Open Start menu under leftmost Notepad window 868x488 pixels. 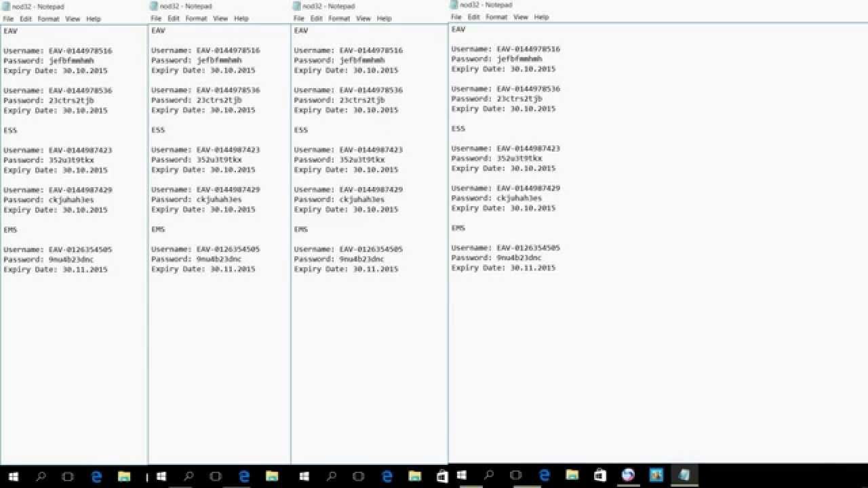pos(14,476)
